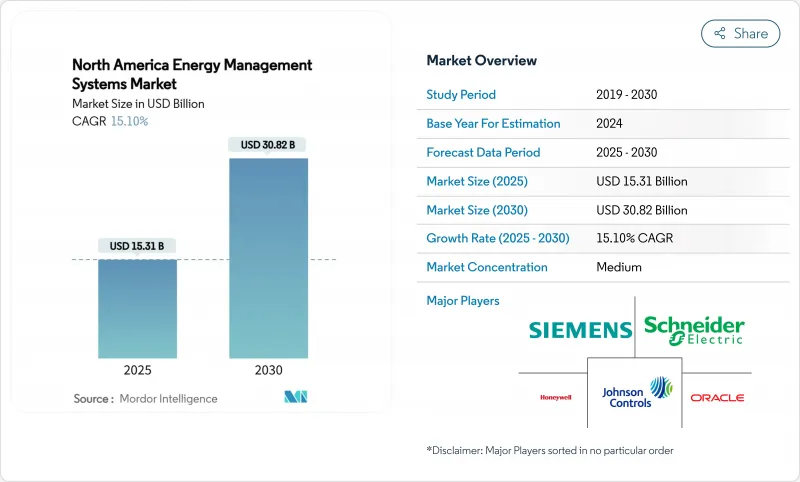Click the Honeywell logo

(556, 397)
